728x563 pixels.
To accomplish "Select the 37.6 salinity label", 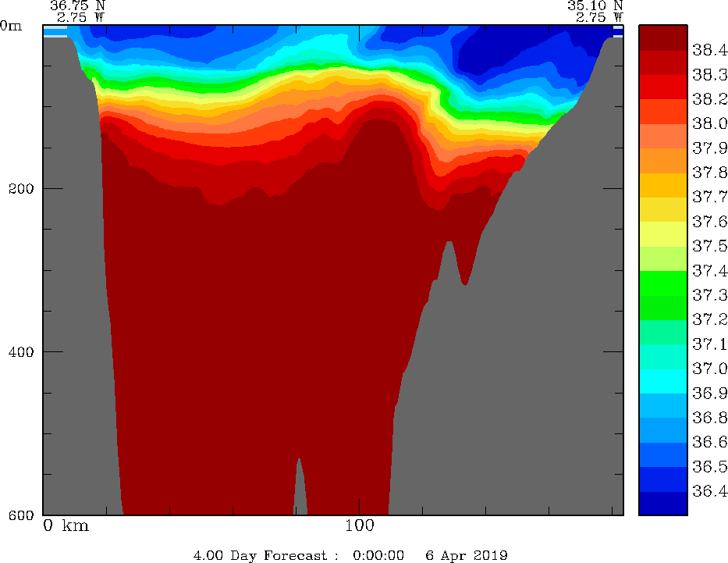I will (709, 222).
